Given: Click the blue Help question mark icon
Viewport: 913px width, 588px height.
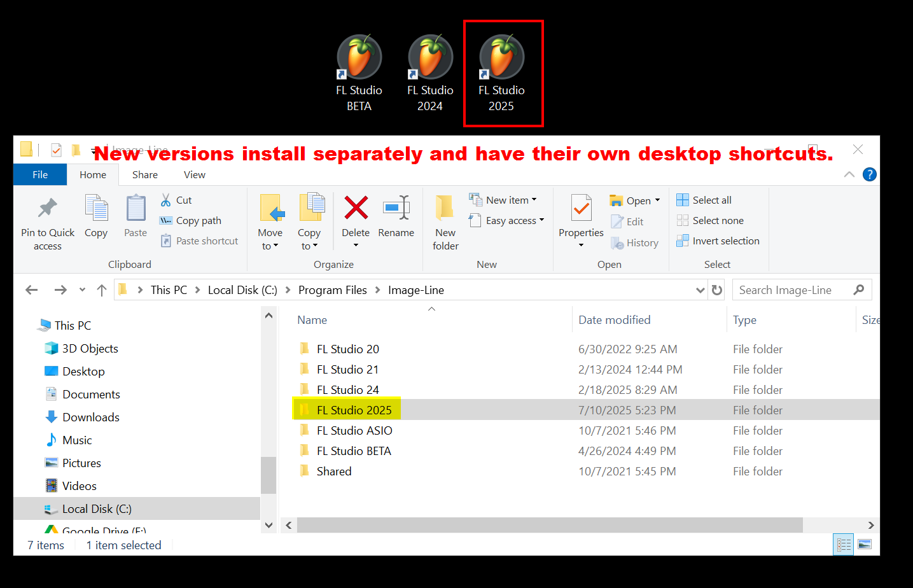Looking at the screenshot, I should click(869, 174).
